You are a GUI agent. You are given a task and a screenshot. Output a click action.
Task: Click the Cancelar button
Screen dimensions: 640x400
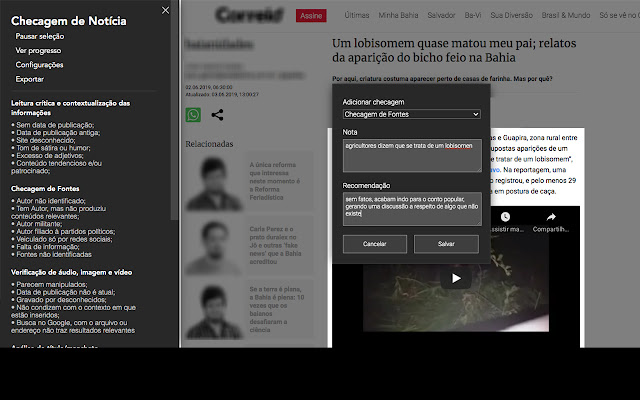[375, 244]
